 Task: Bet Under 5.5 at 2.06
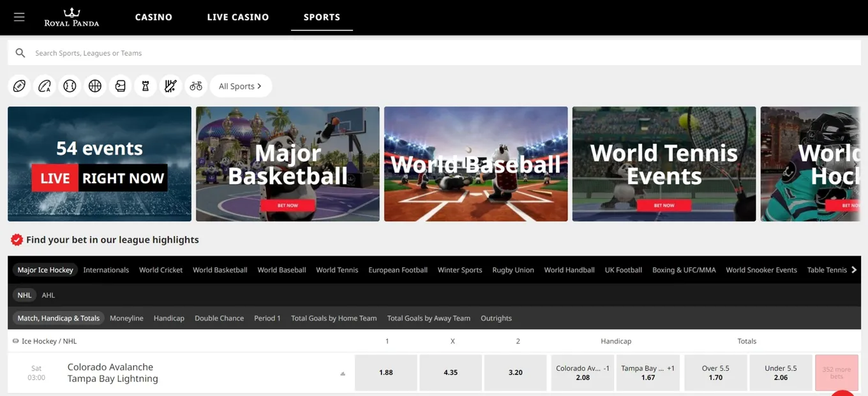[x=781, y=372]
